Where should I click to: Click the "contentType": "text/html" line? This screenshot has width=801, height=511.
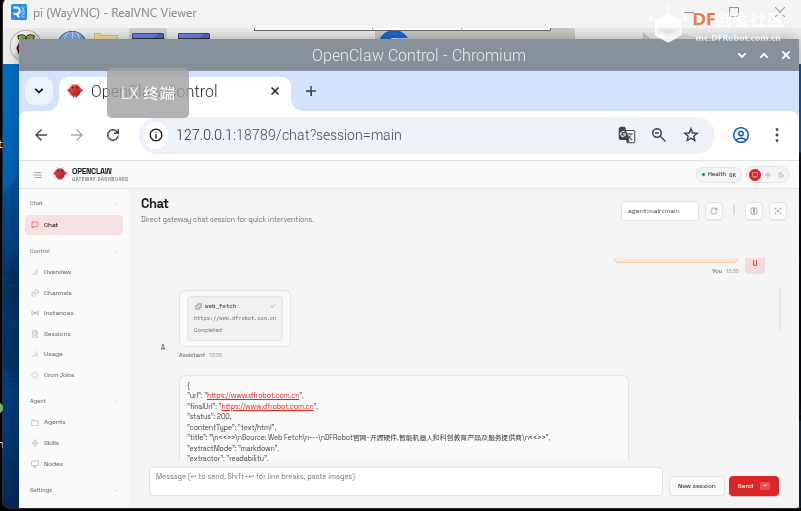232,427
